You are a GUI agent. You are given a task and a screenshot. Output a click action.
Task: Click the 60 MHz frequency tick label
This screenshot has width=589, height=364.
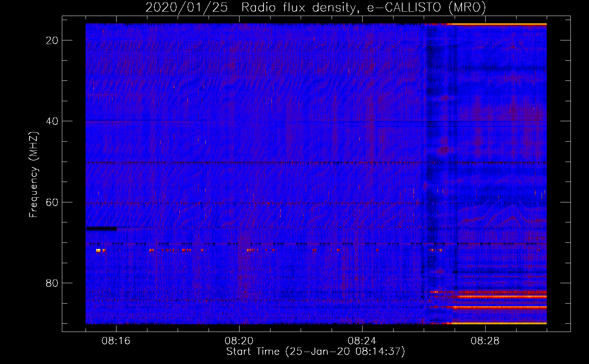[x=52, y=202]
